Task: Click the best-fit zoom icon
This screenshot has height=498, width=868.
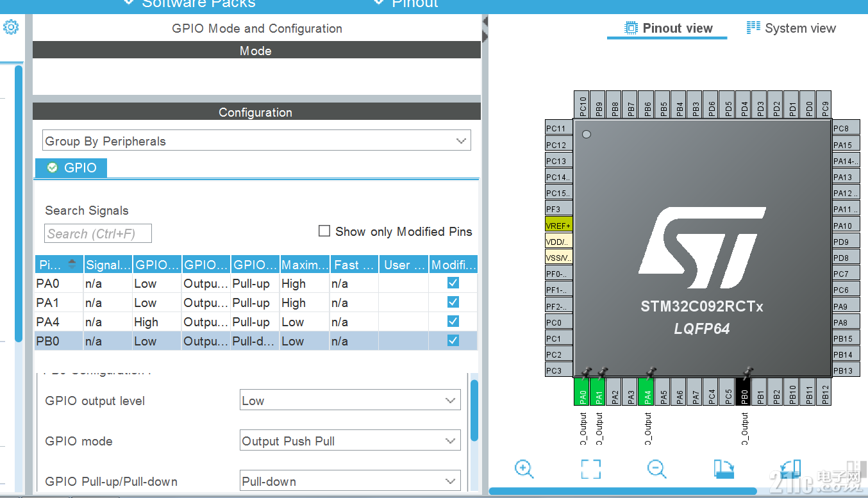Action: (590, 469)
